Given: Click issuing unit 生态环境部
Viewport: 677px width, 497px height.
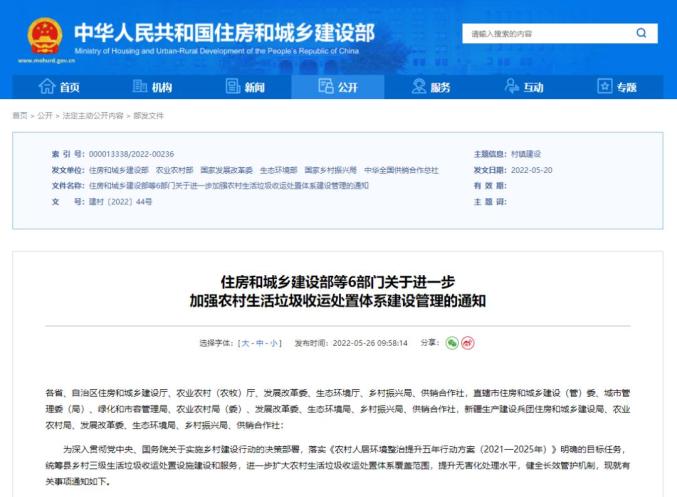Looking at the screenshot, I should [278, 170].
